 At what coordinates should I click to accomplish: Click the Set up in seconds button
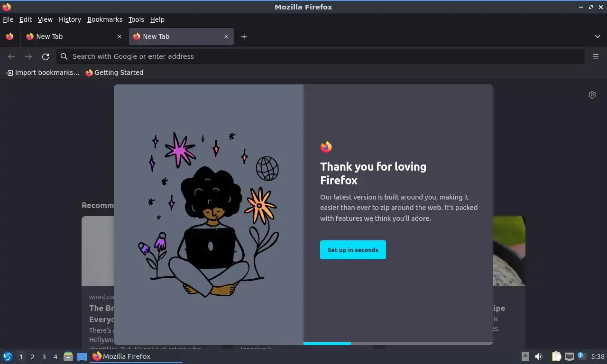(353, 250)
